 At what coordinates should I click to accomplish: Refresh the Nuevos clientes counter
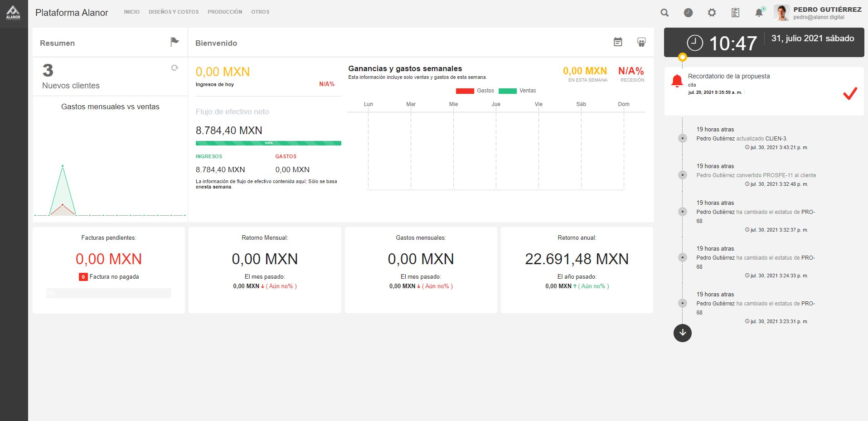[175, 68]
